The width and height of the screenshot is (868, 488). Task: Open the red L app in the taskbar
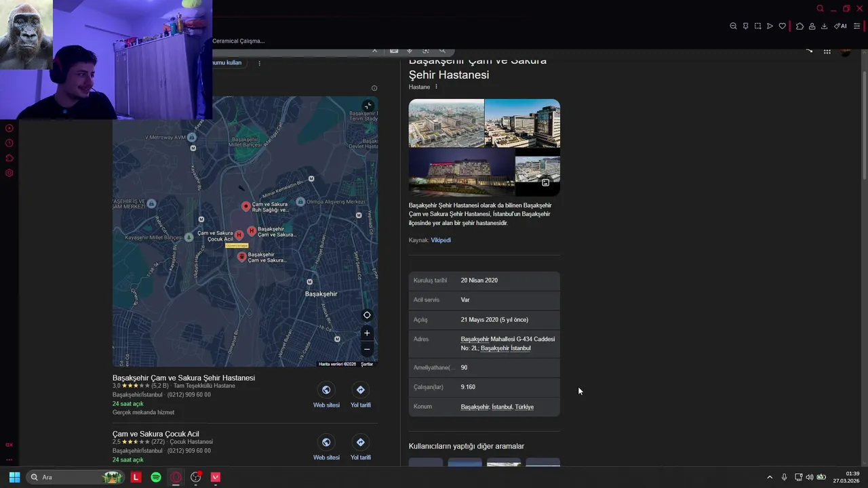pyautogui.click(x=136, y=477)
